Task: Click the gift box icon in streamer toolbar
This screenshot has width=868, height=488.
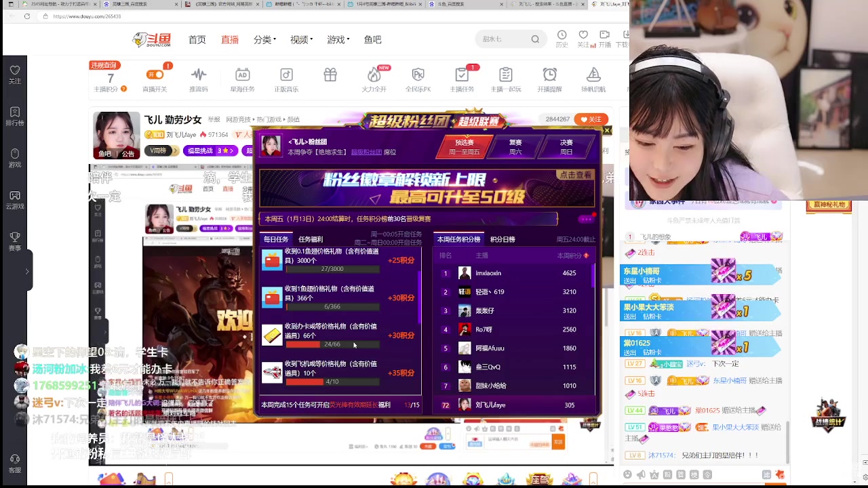Action: 330,75
